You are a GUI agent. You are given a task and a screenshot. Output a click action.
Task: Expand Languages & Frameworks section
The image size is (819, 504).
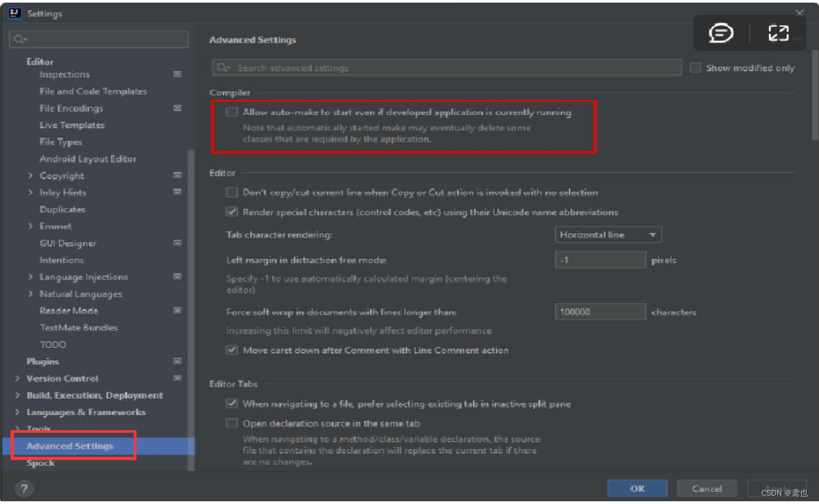(x=17, y=412)
